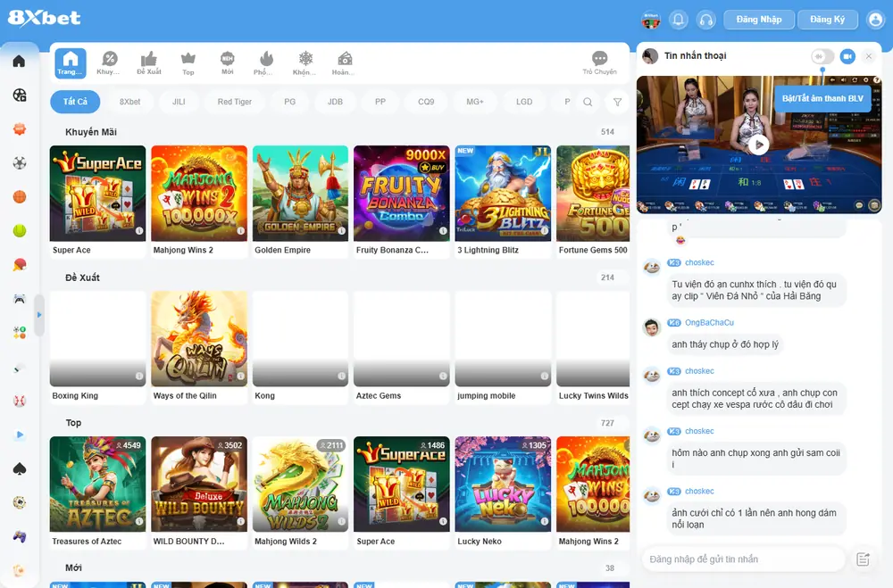Screen dimensions: 893x588
Task: Click Bật/Tắt âm thanh BLV button
Action: pyautogui.click(x=822, y=98)
